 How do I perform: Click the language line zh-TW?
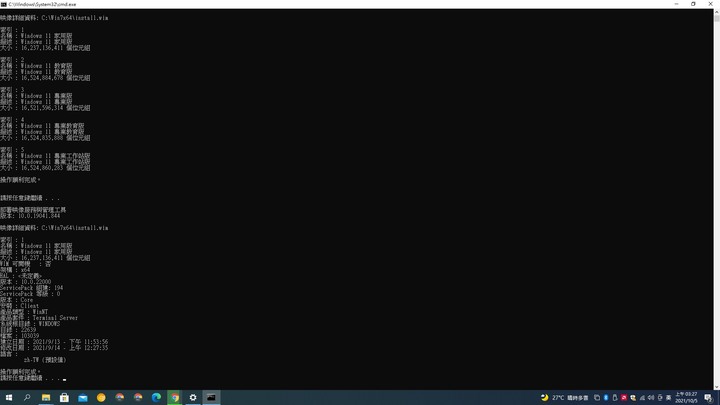click(45, 360)
